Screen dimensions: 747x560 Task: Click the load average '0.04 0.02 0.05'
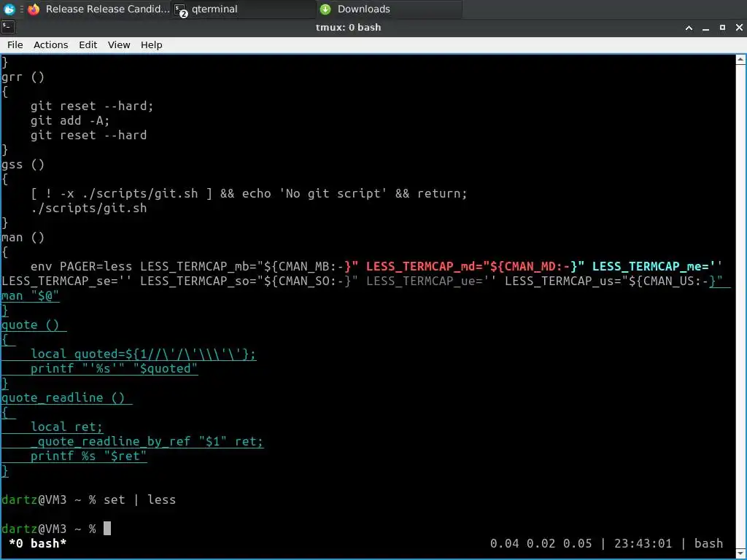(541, 543)
